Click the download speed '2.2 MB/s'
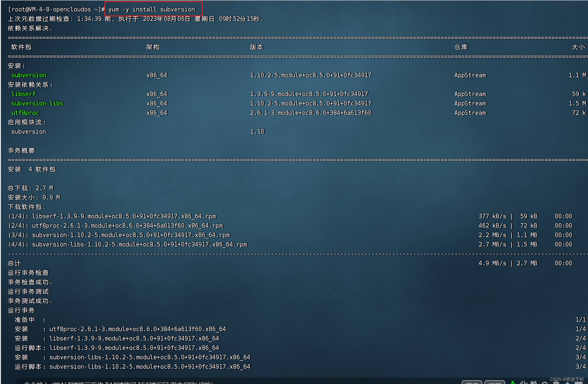The image size is (588, 384). click(x=493, y=235)
